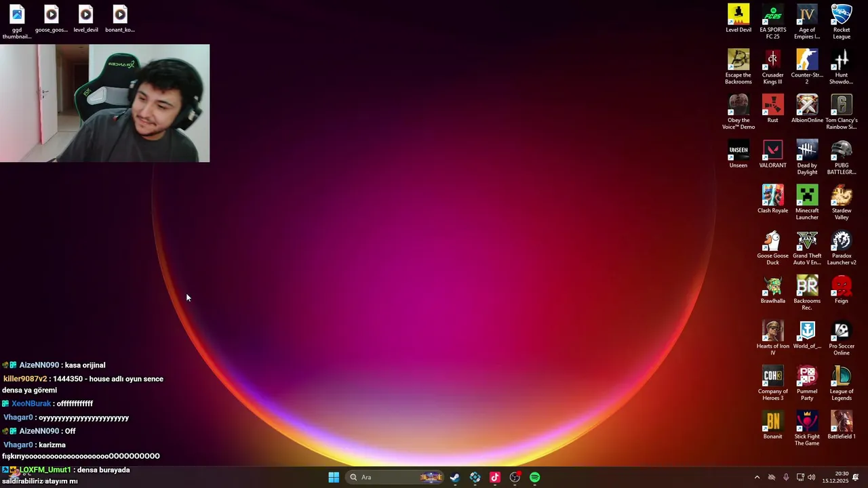Viewport: 868px width, 488px height.
Task: Select PUBG BATTLEGROUNDS icon
Action: coord(842,157)
